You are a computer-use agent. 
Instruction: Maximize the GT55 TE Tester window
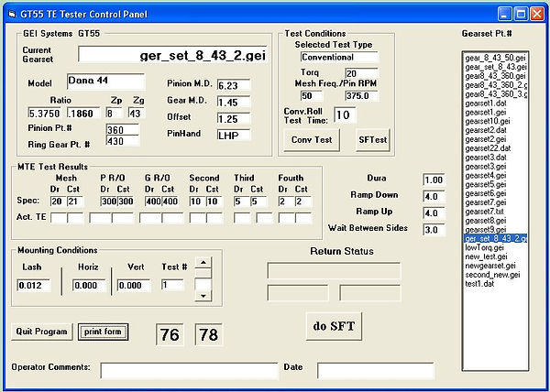(521, 14)
